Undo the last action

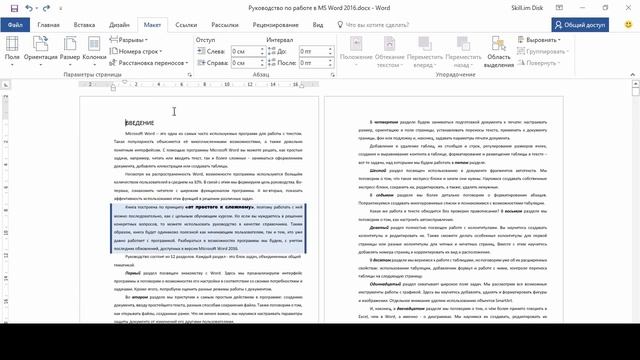pyautogui.click(x=29, y=8)
